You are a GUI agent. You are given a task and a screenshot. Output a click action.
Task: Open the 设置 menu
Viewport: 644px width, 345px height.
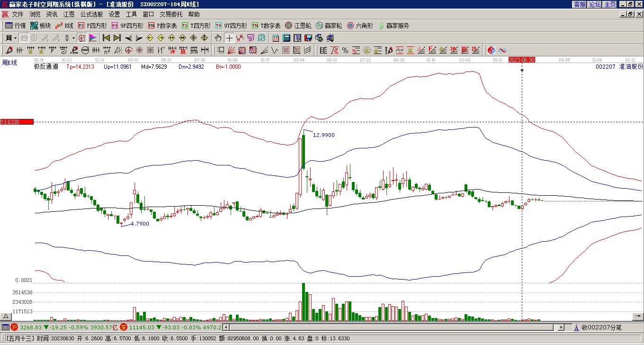click(x=114, y=15)
